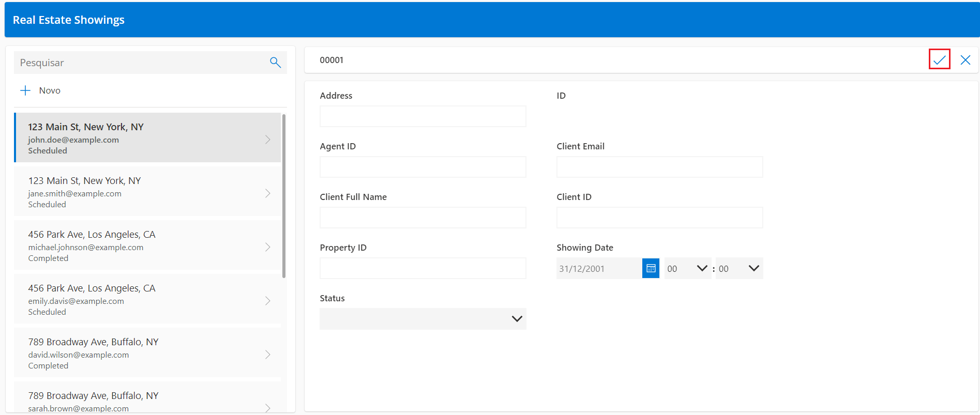Open chevron for john.doe@example.com showing
The image size is (980, 415).
tap(268, 140)
